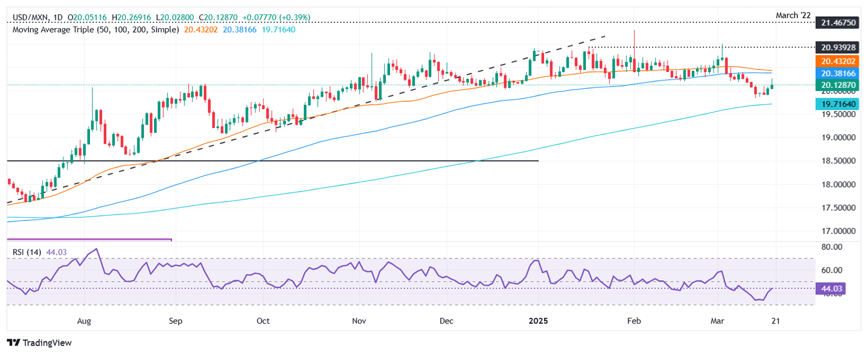Viewport: 868px width, 355px height.
Task: Click the 18.50000 price axis label
Action: (838, 161)
